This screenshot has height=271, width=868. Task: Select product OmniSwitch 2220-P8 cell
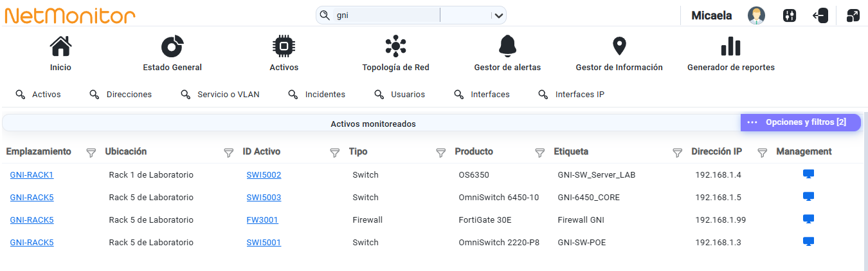500,243
